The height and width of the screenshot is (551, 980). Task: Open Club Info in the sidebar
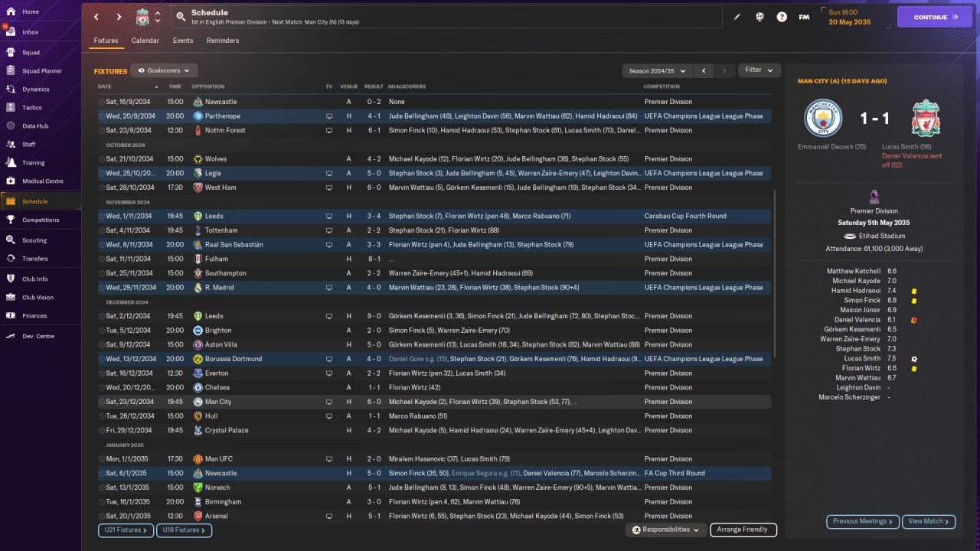[x=35, y=279]
